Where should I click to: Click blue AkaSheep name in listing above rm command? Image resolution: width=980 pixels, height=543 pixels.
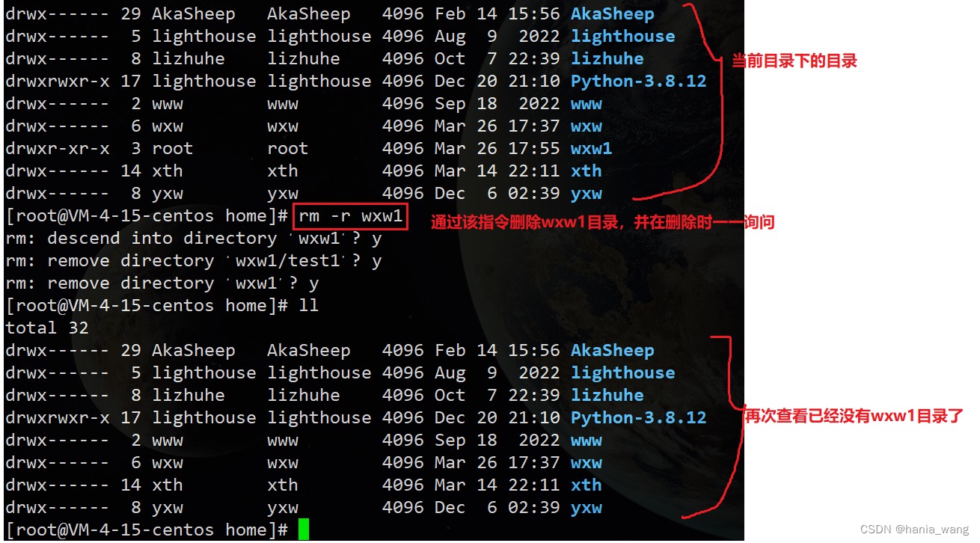612,14
